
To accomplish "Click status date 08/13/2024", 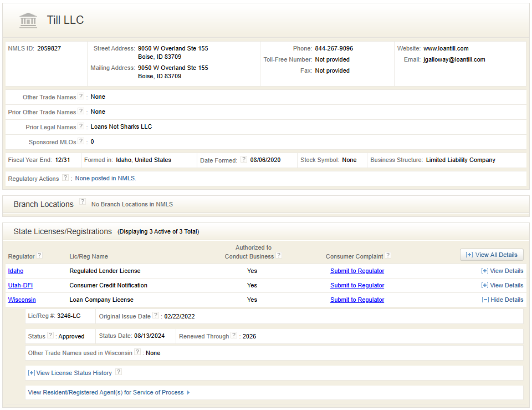I will (x=149, y=336).
